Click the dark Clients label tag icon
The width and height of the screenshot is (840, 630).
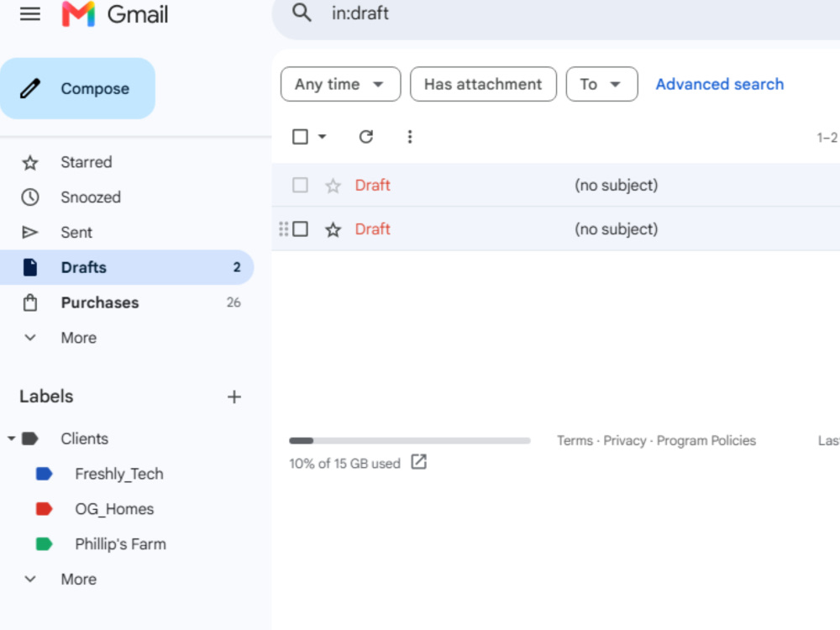click(30, 438)
